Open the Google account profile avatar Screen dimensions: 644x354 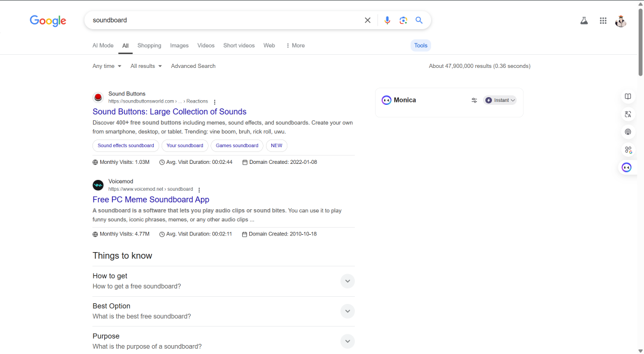click(621, 21)
